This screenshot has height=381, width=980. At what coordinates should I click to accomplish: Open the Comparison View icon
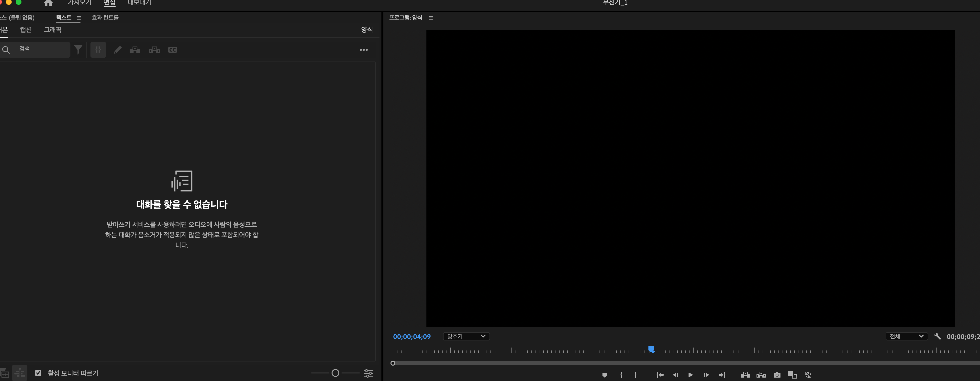coord(792,375)
